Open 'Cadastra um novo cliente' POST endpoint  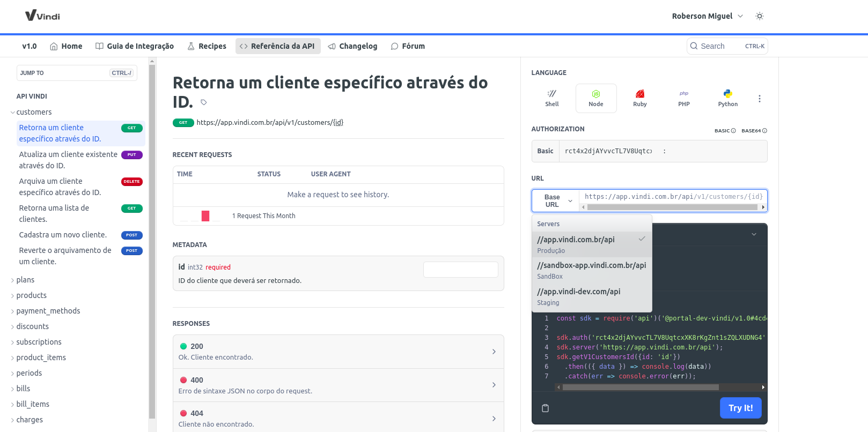tap(80, 235)
